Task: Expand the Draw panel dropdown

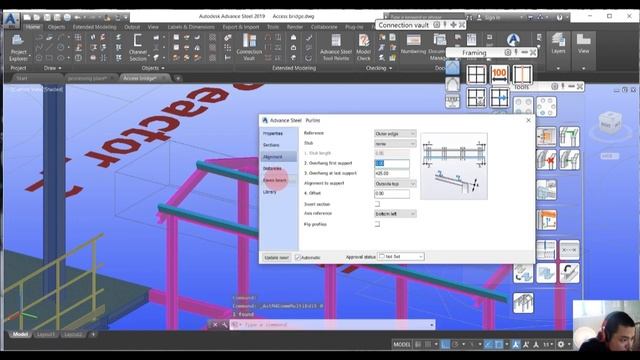Action: (52, 68)
